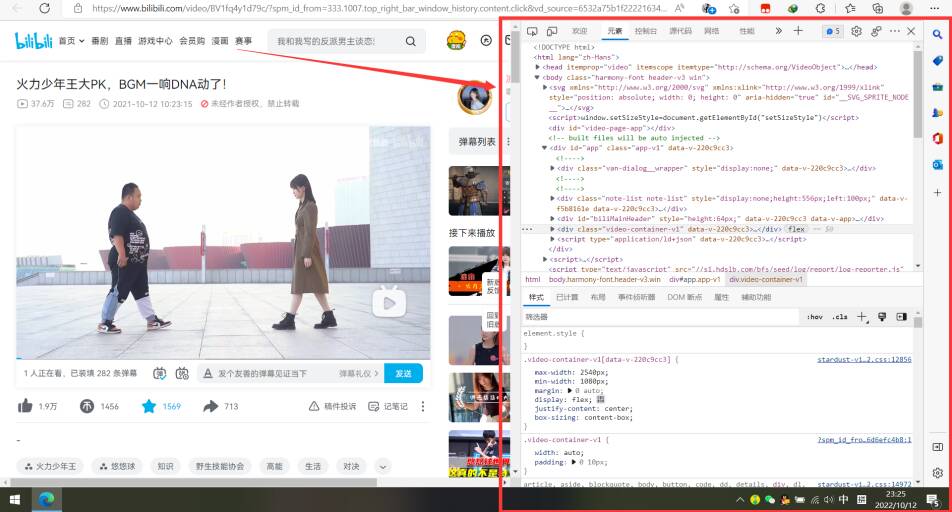Toggle the .cls class editor button
This screenshot has height=512, width=952.
tap(840, 316)
